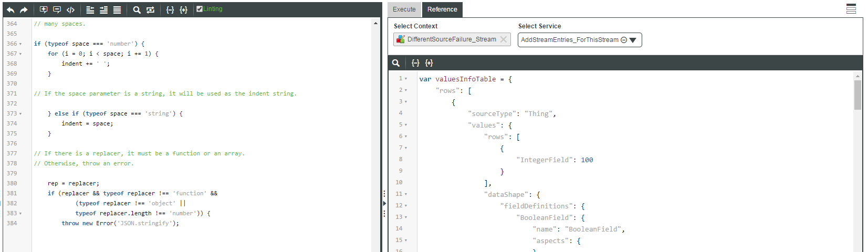Clear the selected AddStreamEntries_ForThisStream service
This screenshot has height=252, width=868.
(x=624, y=40)
